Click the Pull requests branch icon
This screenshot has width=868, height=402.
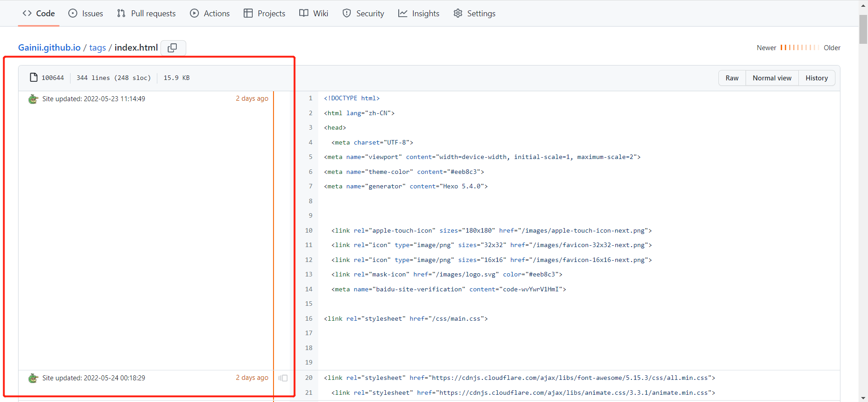tap(121, 13)
